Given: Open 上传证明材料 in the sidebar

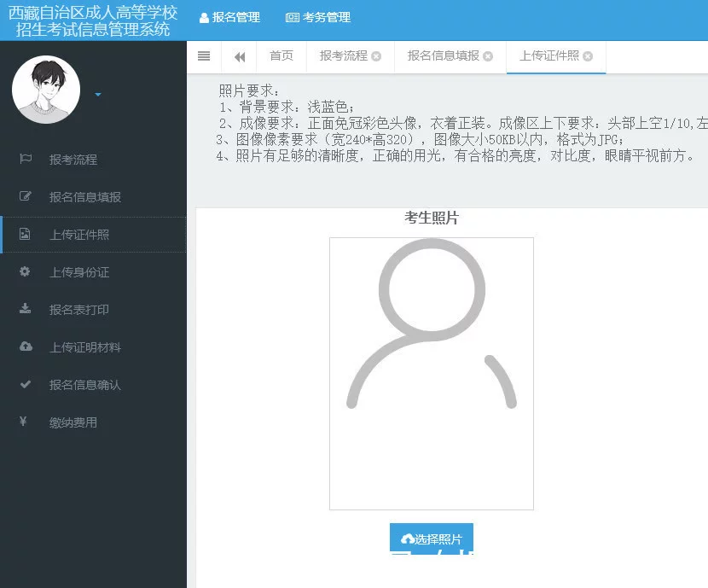Looking at the screenshot, I should coord(85,347).
